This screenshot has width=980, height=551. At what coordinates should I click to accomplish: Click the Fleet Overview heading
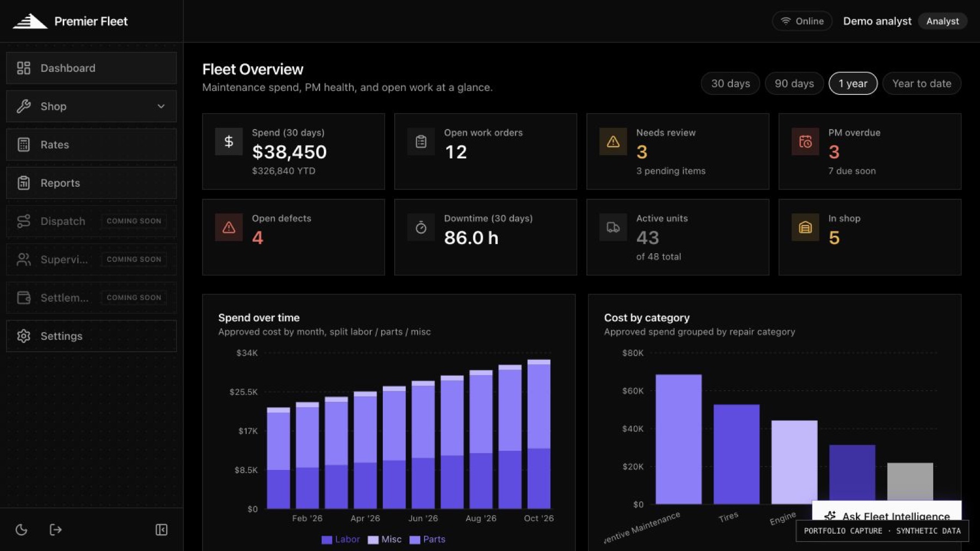(253, 69)
